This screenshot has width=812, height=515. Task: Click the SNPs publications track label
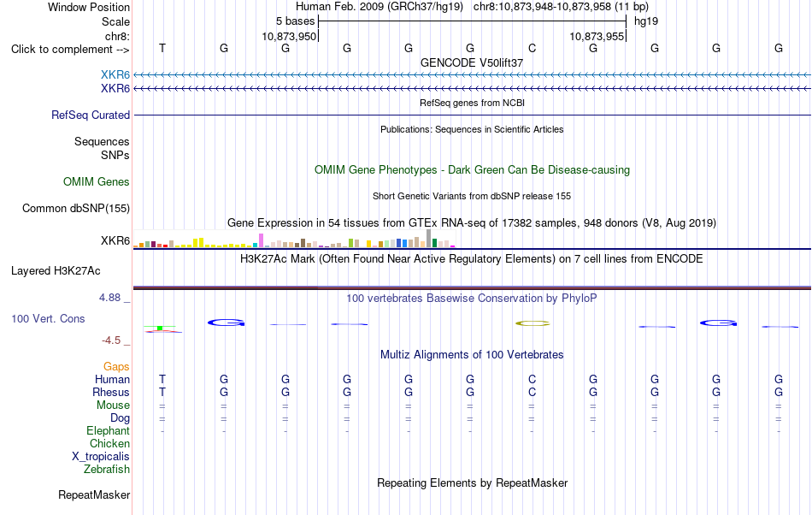(115, 155)
